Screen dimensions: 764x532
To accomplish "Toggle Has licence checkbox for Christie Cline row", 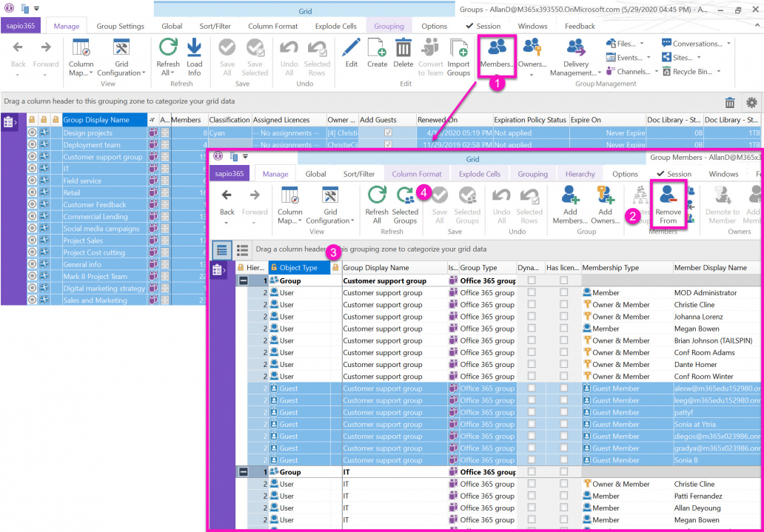I will 563,305.
